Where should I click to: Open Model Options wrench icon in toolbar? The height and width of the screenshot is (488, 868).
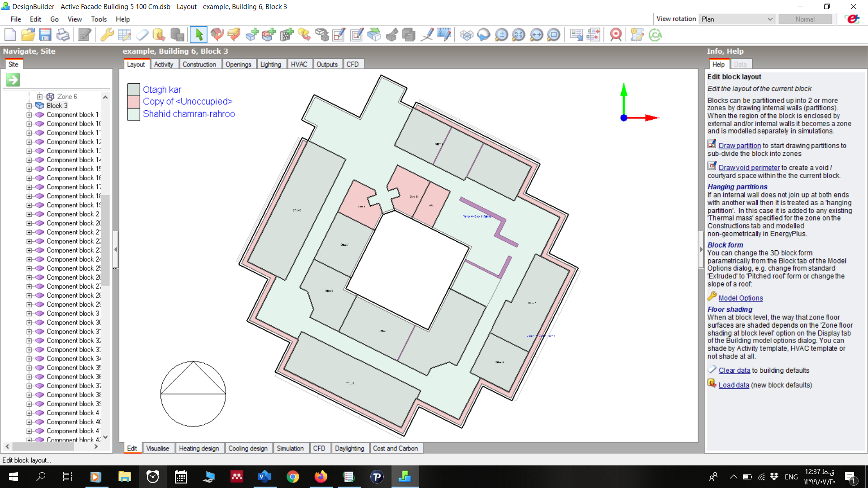tap(107, 35)
